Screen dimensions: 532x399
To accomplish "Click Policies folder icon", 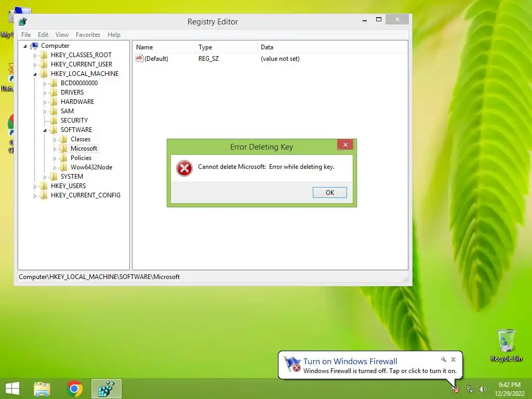I will 63,158.
